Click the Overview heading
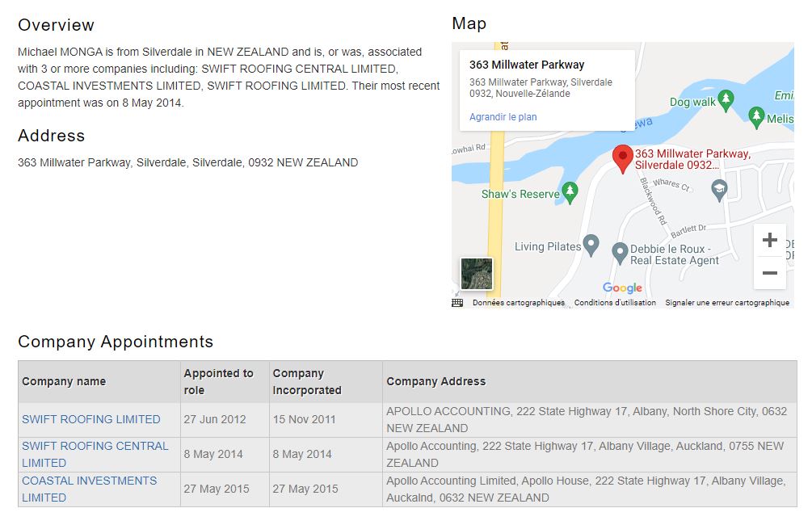This screenshot has height=525, width=812. 56,25
